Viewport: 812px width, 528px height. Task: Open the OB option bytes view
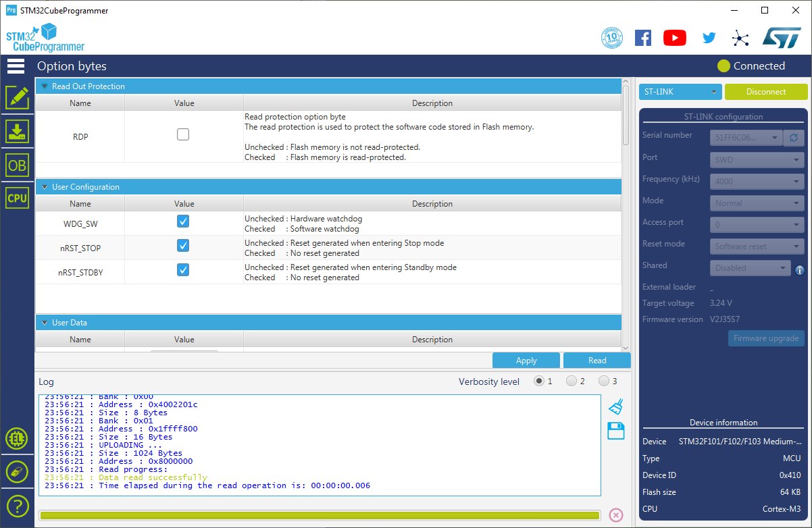pos(17,165)
